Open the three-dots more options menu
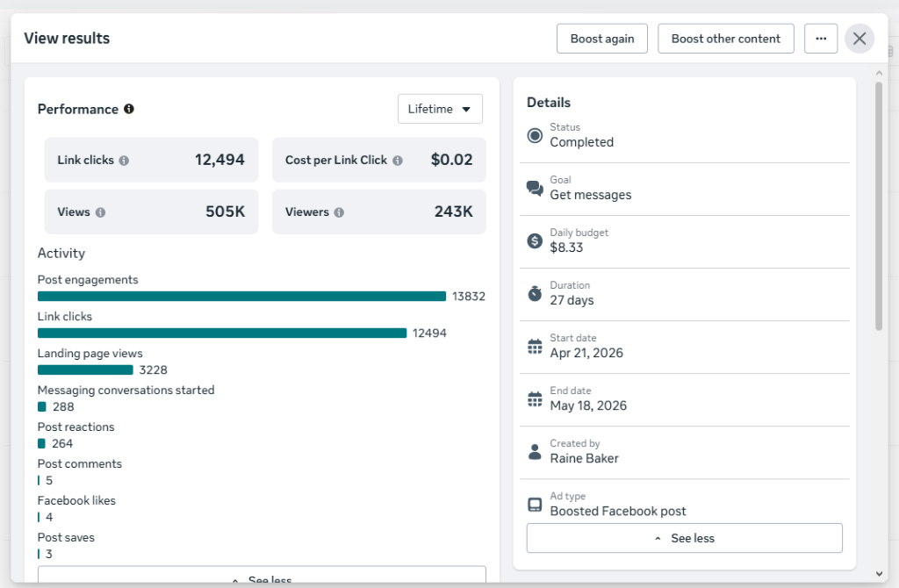This screenshot has height=588, width=899. [x=821, y=39]
